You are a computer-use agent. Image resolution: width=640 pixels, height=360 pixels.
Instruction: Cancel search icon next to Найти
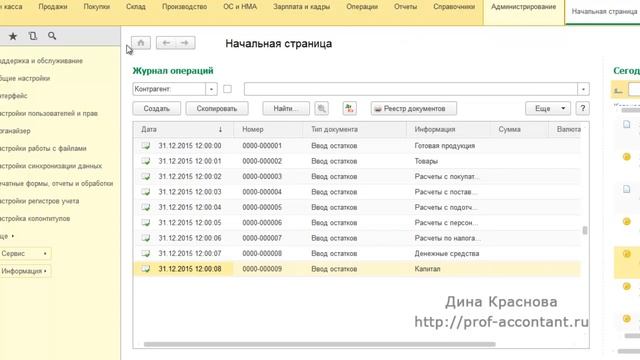322,109
